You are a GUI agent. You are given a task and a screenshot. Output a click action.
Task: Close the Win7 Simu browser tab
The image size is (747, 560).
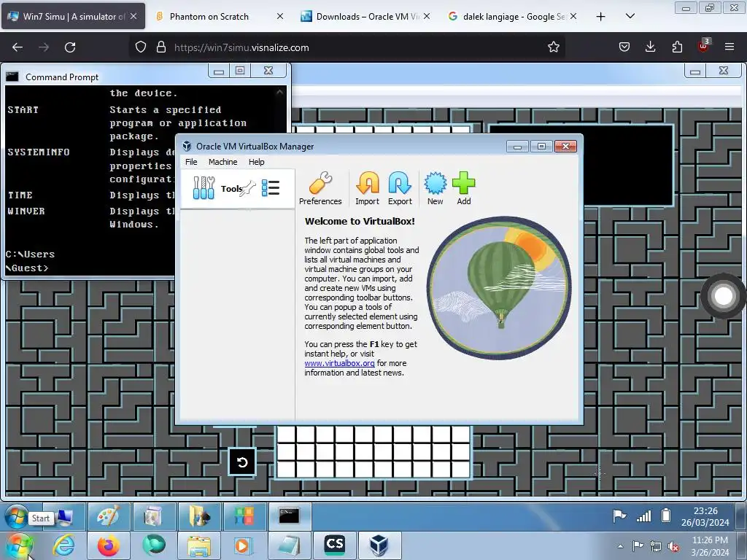(x=133, y=16)
